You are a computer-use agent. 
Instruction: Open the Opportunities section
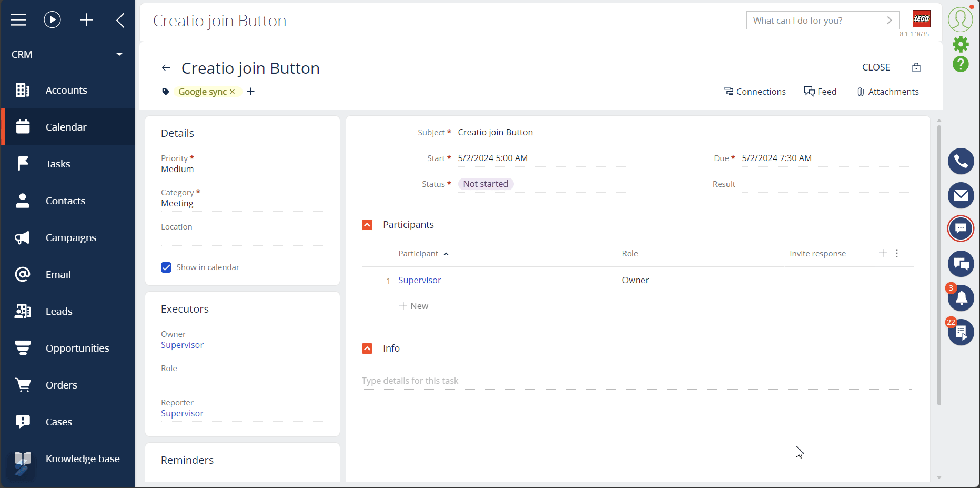(67, 348)
